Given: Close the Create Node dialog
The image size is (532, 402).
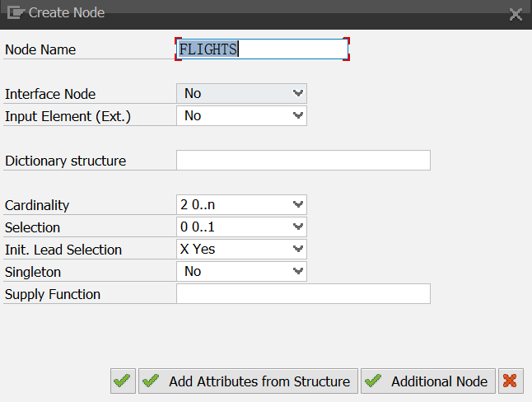Looking at the screenshot, I should (516, 14).
